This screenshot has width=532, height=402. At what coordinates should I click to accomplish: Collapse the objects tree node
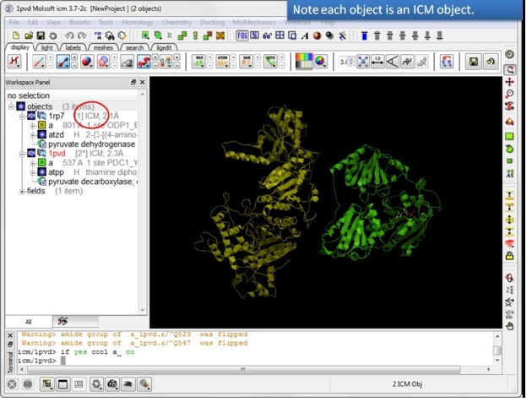coord(11,106)
